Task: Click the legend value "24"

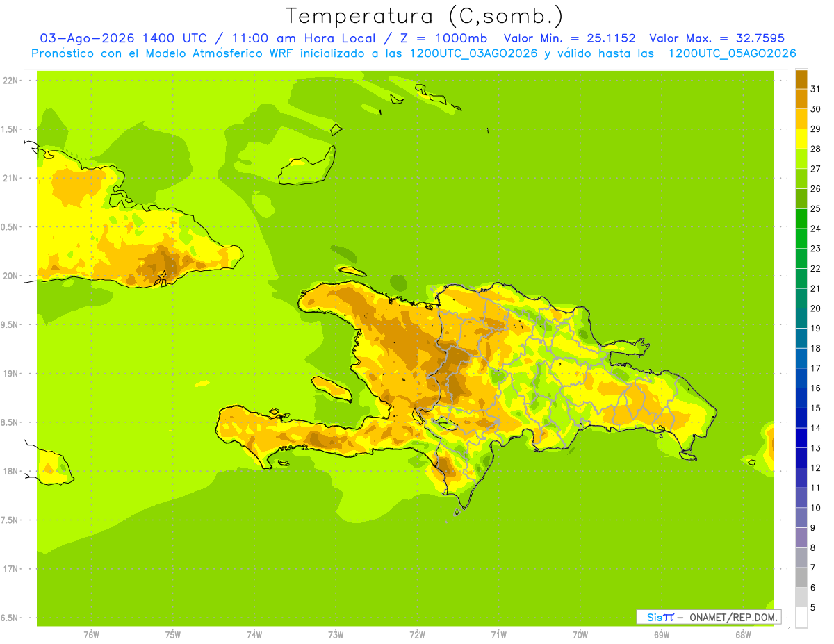Action: [815, 229]
